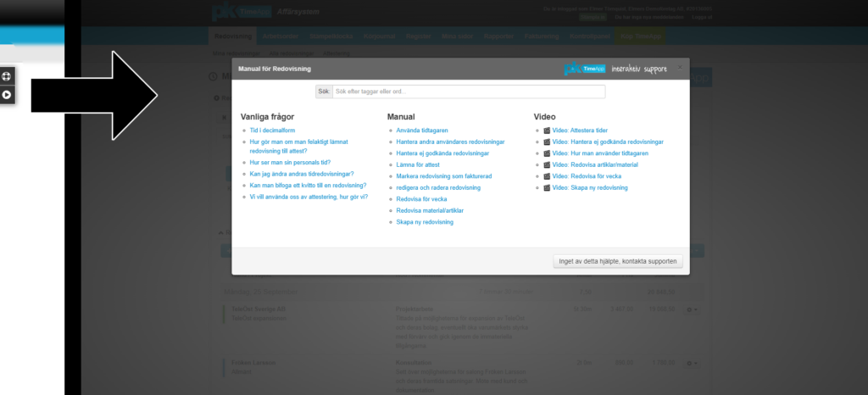This screenshot has width=868, height=395.
Task: Open manual article Redovisa material/artiklar
Action: tap(430, 210)
